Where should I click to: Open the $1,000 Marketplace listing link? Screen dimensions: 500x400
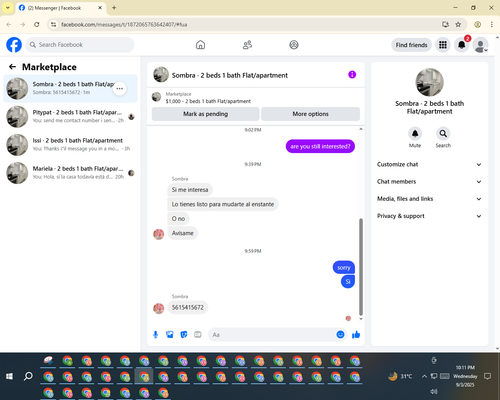208,101
